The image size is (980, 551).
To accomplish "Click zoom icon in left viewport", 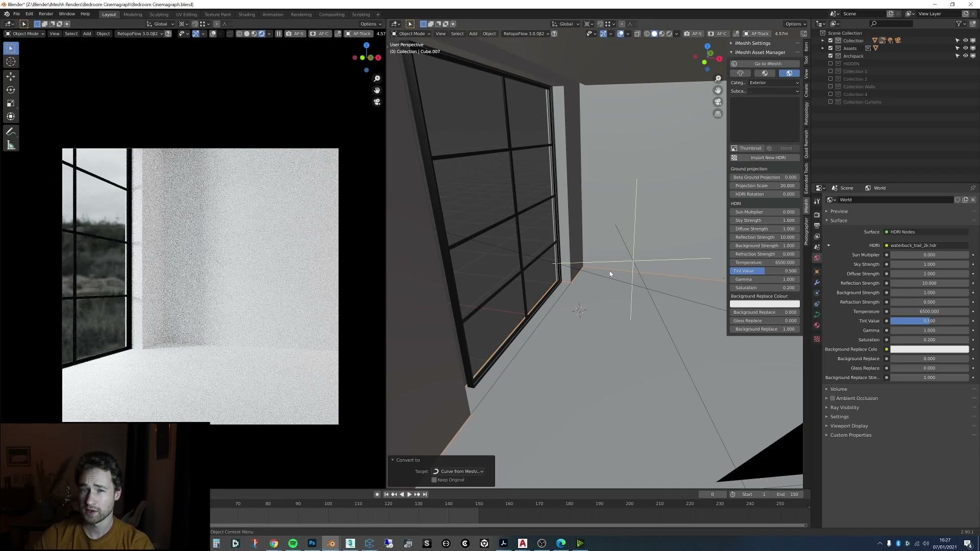I will pos(377,79).
